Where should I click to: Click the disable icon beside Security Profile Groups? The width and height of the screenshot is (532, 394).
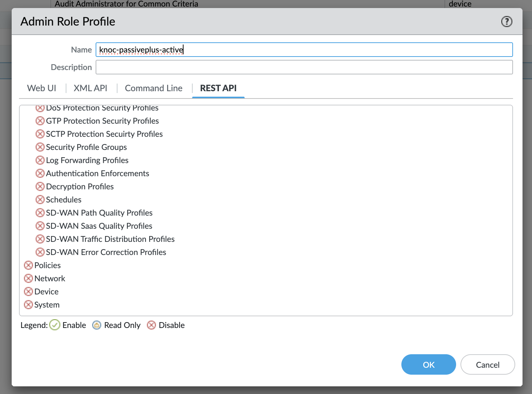pos(40,147)
